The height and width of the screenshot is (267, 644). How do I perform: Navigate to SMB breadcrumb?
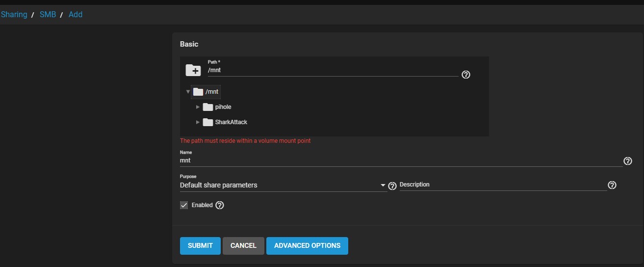pos(48,15)
